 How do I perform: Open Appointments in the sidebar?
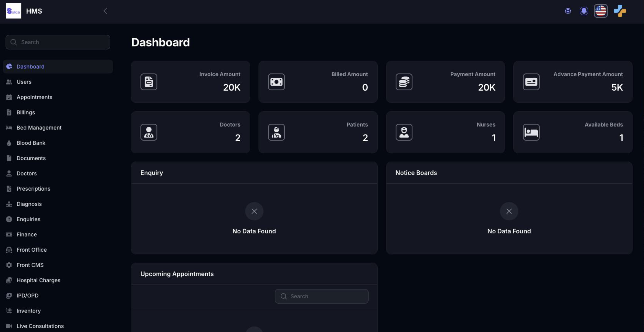click(34, 97)
